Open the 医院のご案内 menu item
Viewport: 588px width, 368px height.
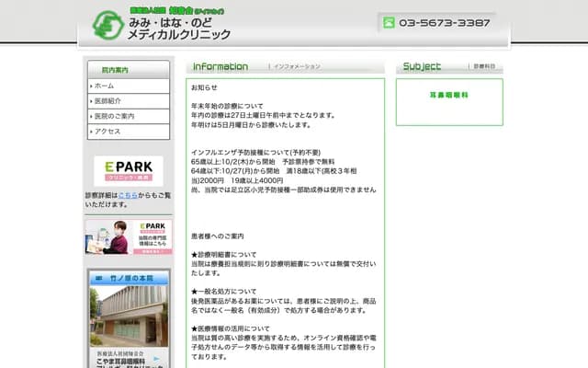point(129,117)
